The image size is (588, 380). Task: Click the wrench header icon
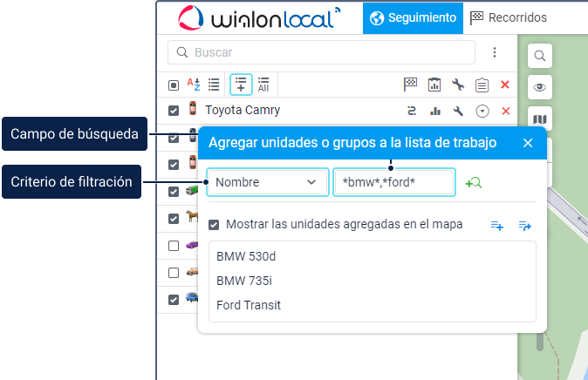(x=458, y=85)
